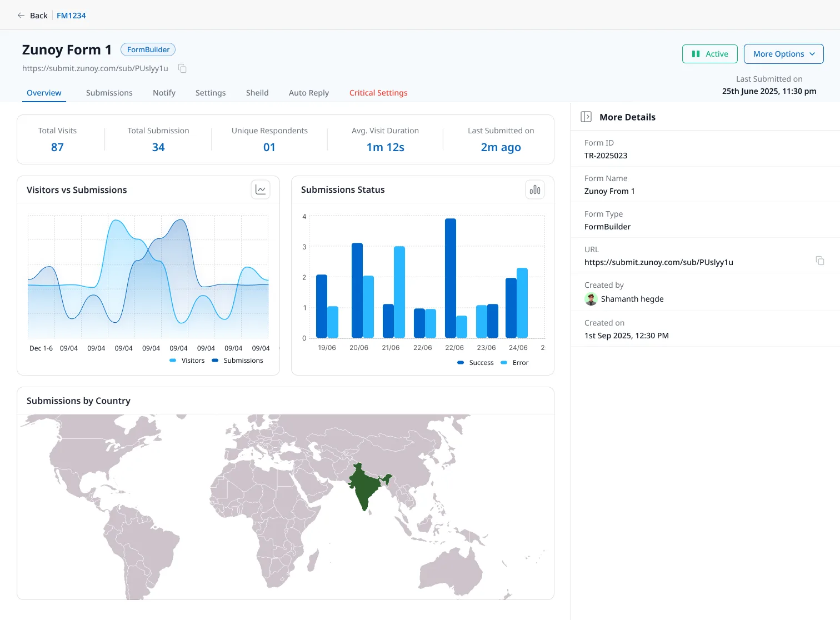Expand the More Options chevron arrow
The width and height of the screenshot is (840, 620).
[812, 54]
